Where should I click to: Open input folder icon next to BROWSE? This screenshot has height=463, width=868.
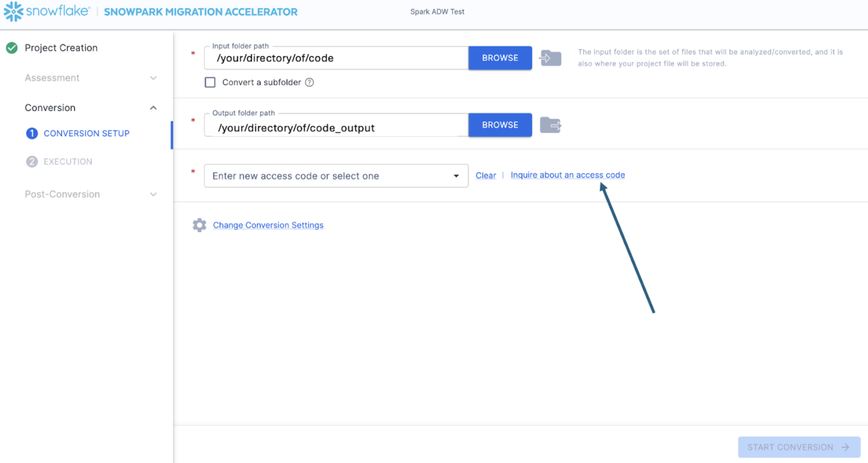point(550,58)
